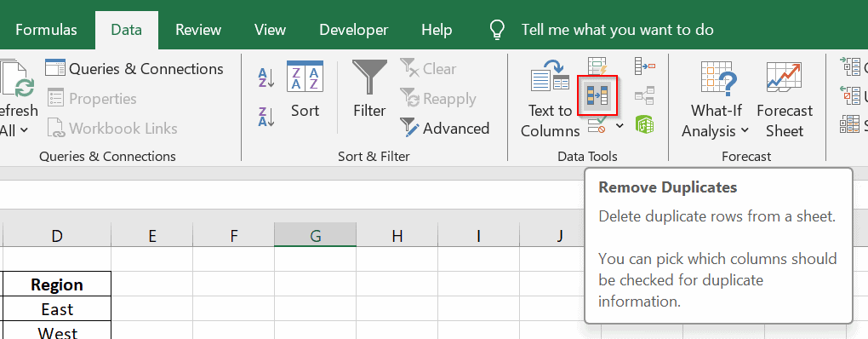Open Manage Data Model icon

645,124
